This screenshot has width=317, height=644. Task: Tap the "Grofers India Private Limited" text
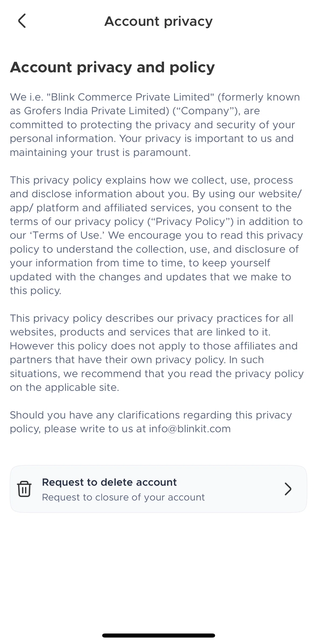(x=97, y=111)
